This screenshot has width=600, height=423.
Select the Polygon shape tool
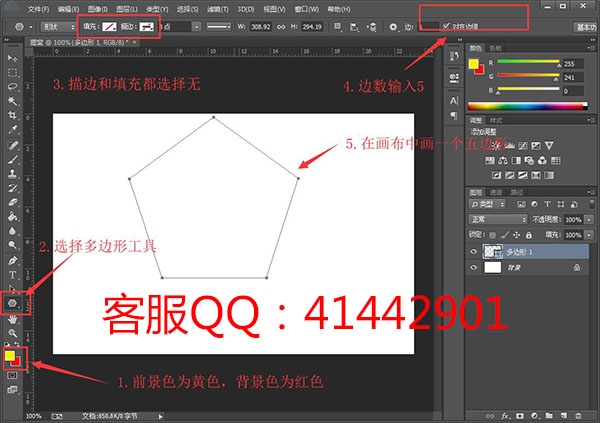[x=12, y=303]
